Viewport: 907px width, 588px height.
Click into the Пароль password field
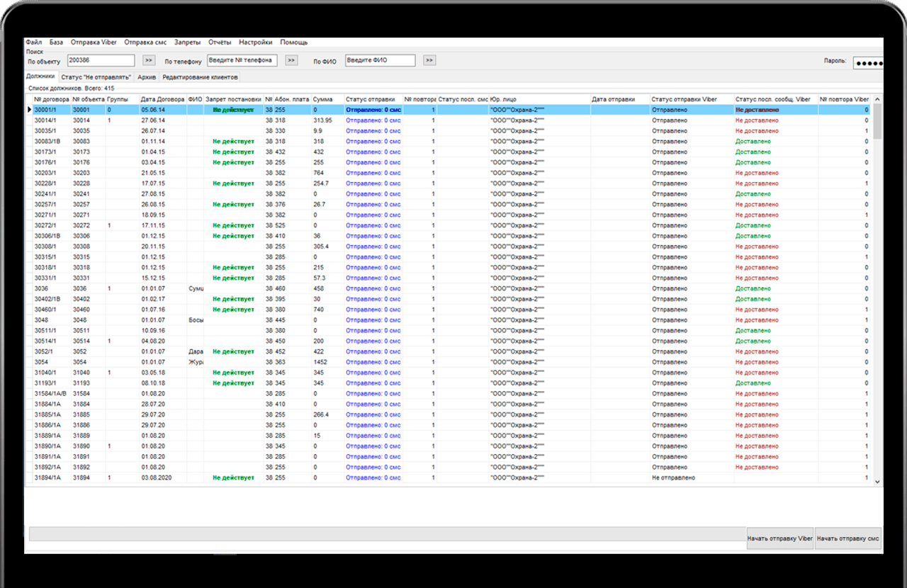point(867,62)
